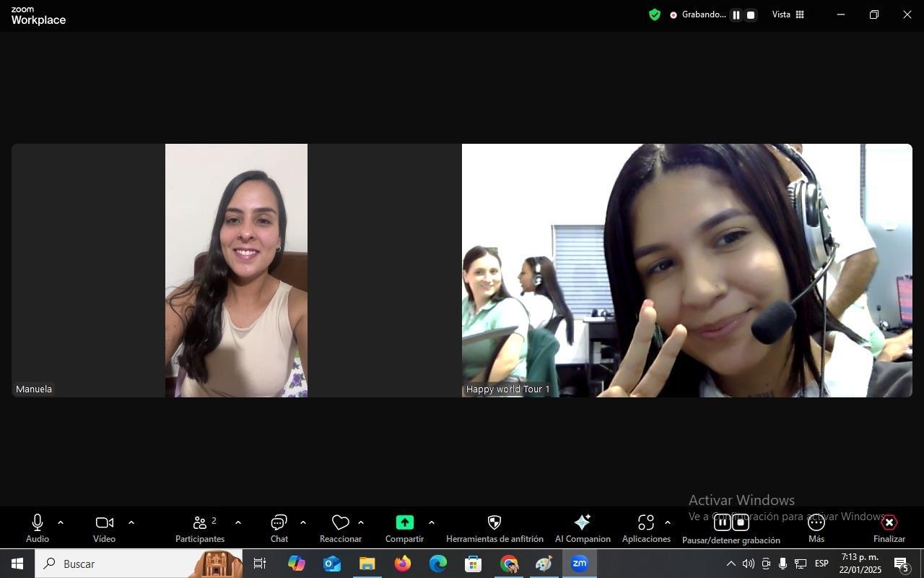Click the Grabando... recording indicator

697,14
